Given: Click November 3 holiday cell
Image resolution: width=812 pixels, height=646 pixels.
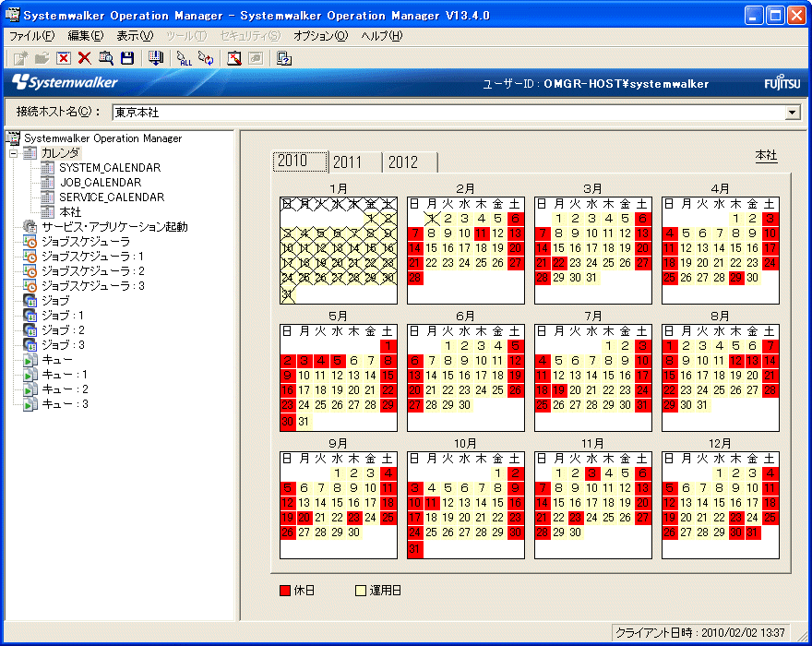Looking at the screenshot, I should (x=591, y=473).
